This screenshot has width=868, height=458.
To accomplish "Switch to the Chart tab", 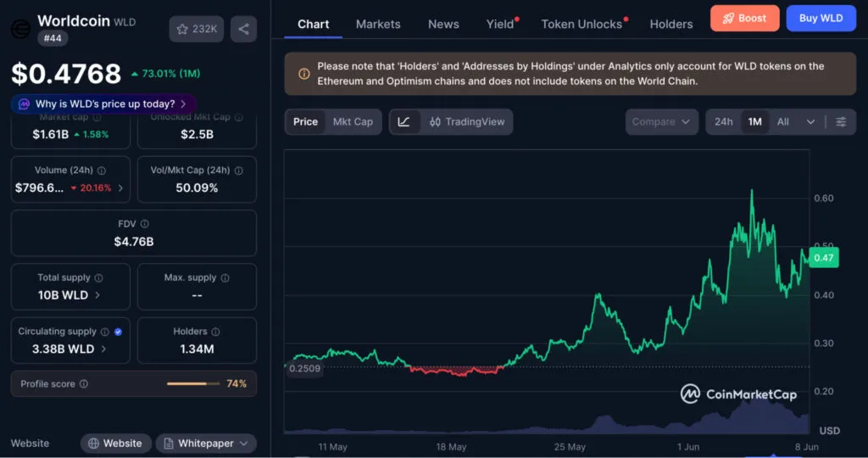I will (314, 25).
